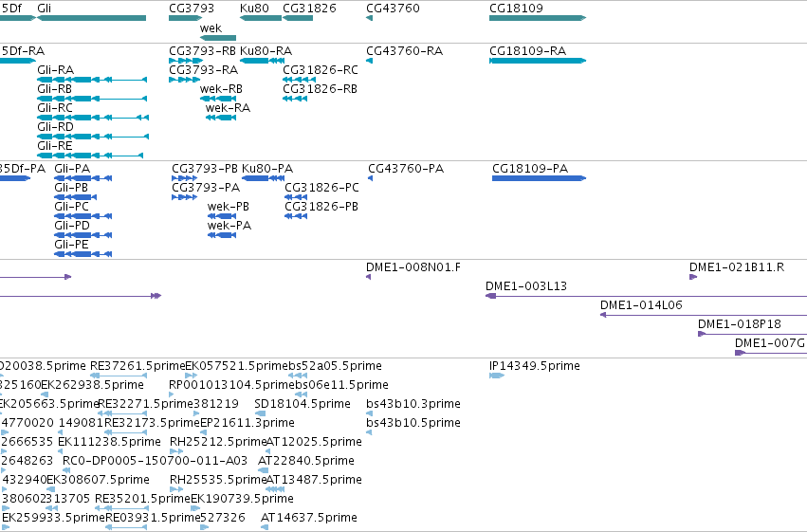
Task: Select EST IP14349.5prime
Action: click(497, 376)
